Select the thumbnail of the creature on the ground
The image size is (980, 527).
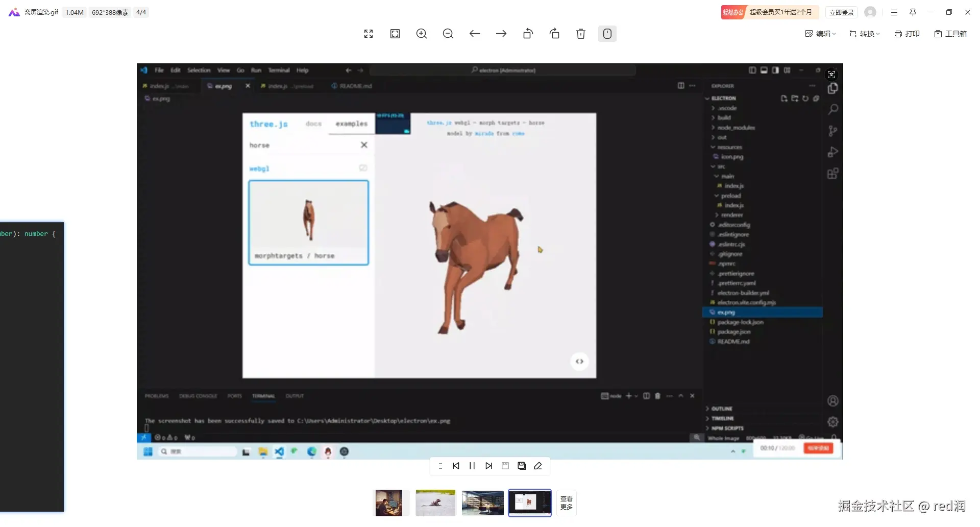tap(435, 503)
